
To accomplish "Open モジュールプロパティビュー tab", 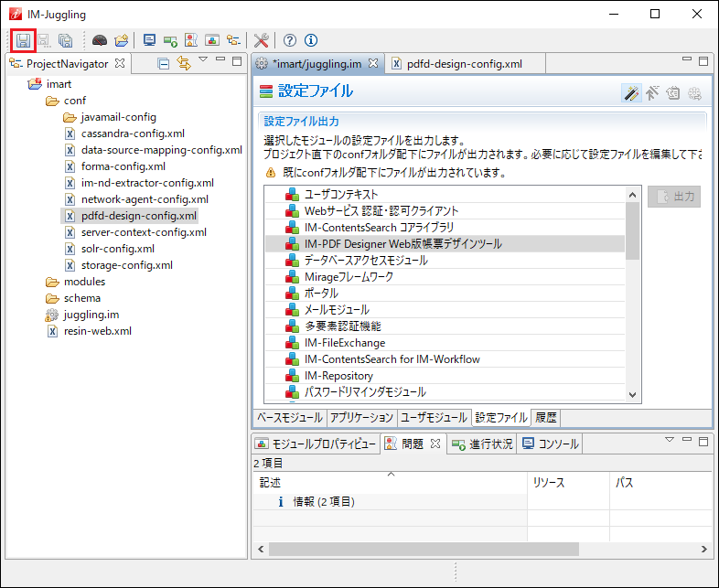I will [316, 444].
